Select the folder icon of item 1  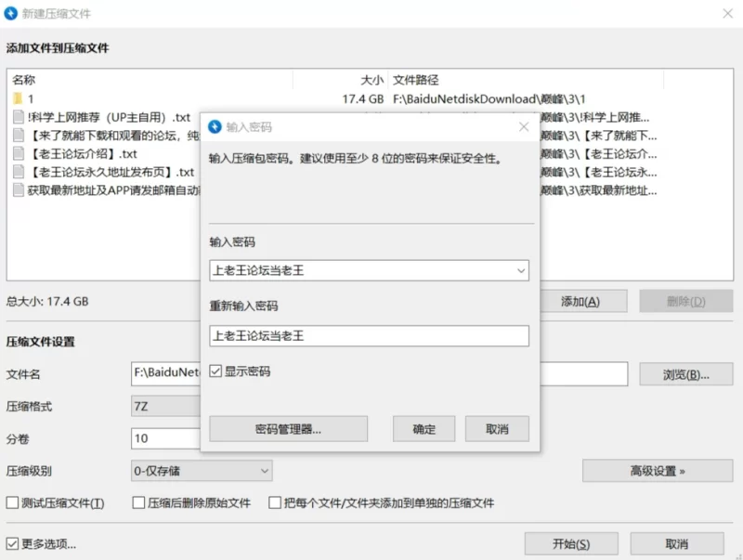[x=18, y=98]
